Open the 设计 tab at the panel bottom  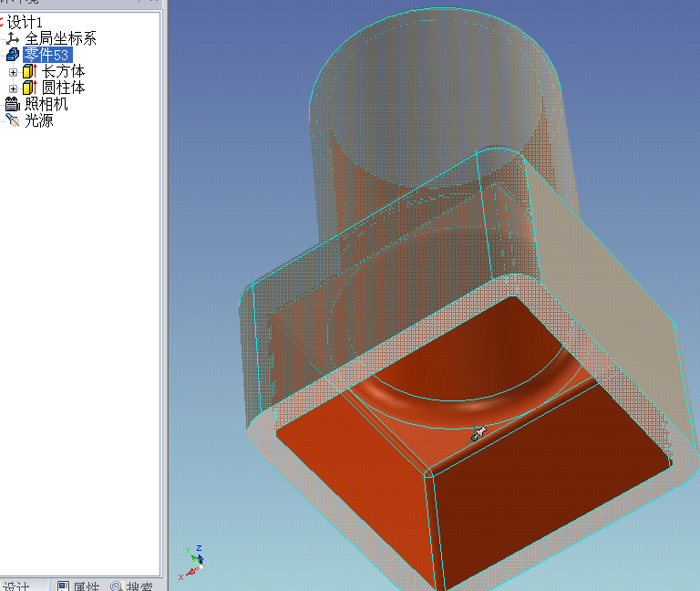[16, 586]
